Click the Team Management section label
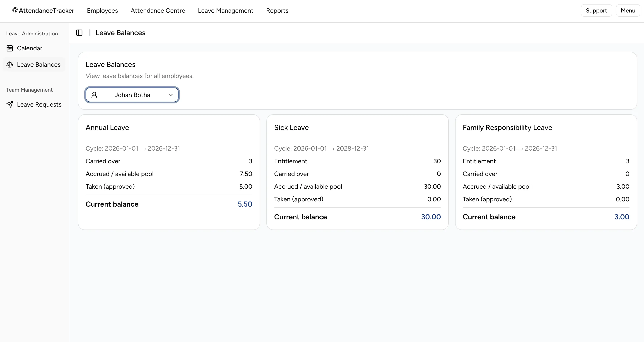Viewport: 644px width, 342px height. [x=29, y=90]
